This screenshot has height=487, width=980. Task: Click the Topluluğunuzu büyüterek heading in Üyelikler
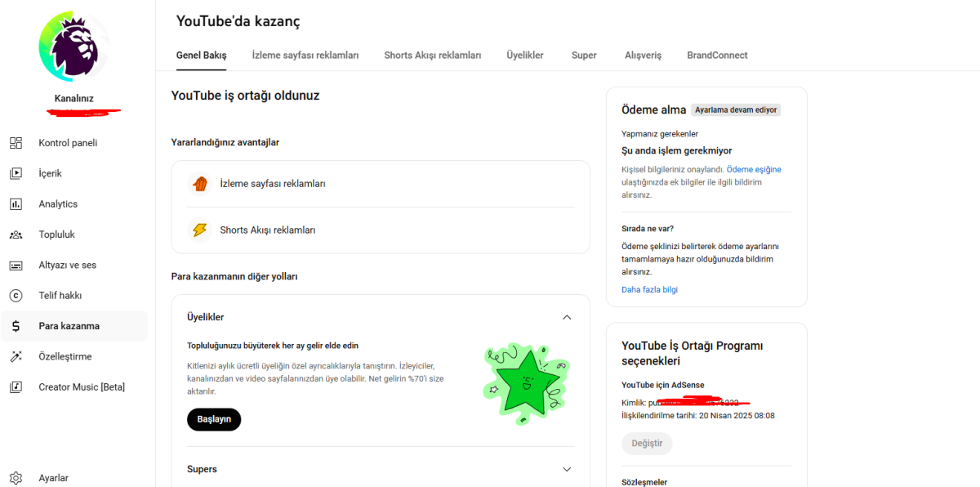pos(273,346)
